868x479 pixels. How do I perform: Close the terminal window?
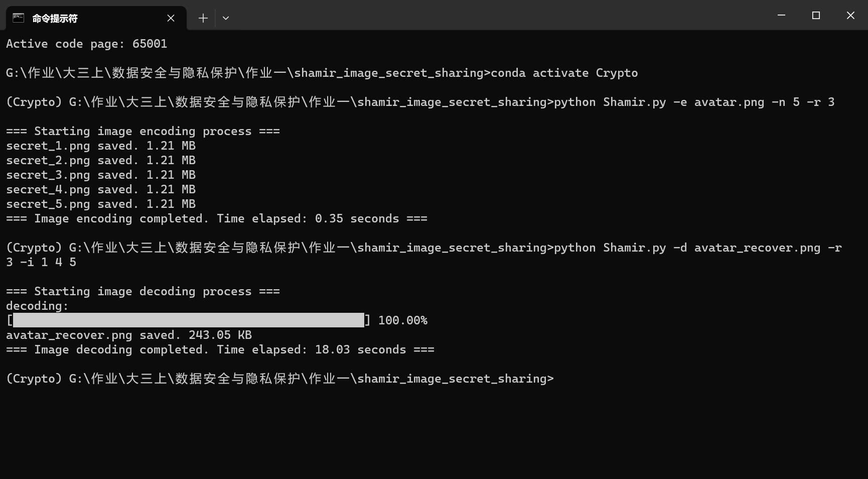pyautogui.click(x=850, y=16)
